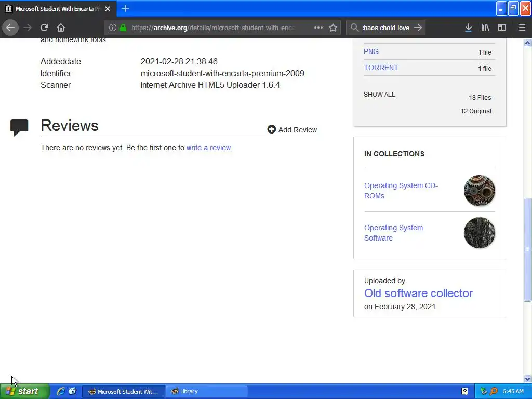Click the text '12 Original'
The height and width of the screenshot is (399, 532).
[x=476, y=111]
